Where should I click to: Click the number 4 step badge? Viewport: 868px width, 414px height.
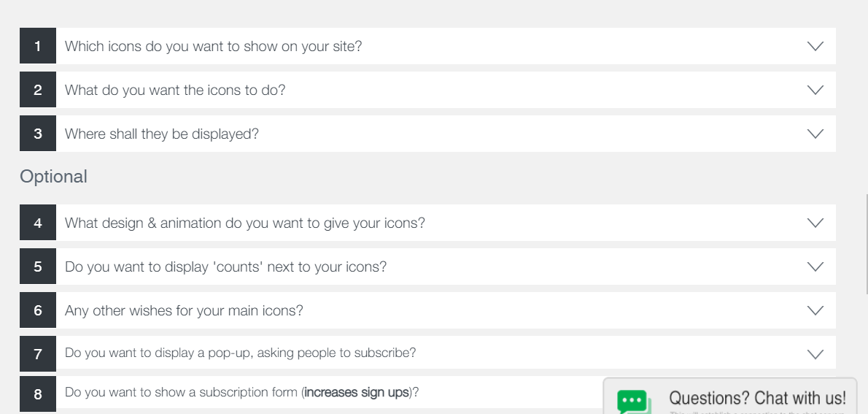click(38, 223)
